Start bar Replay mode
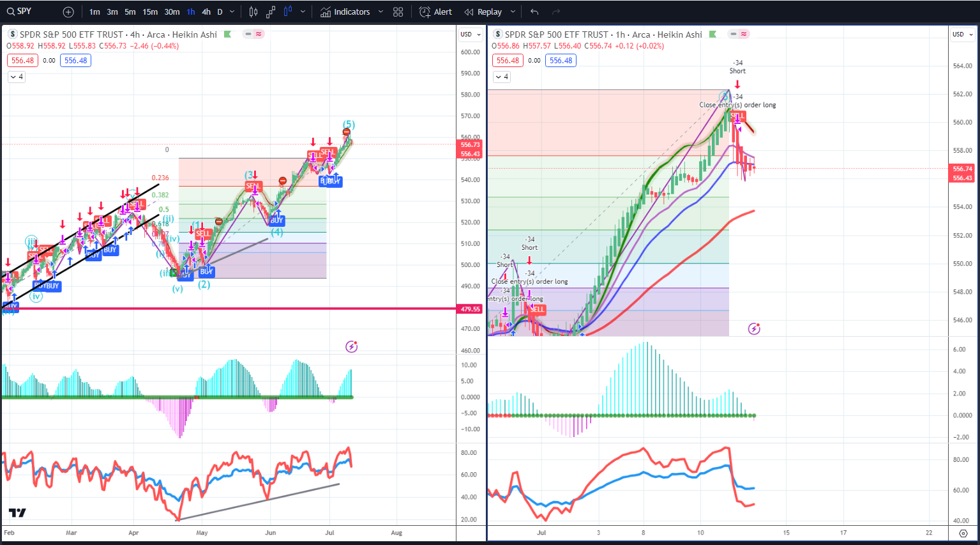 [x=483, y=12]
